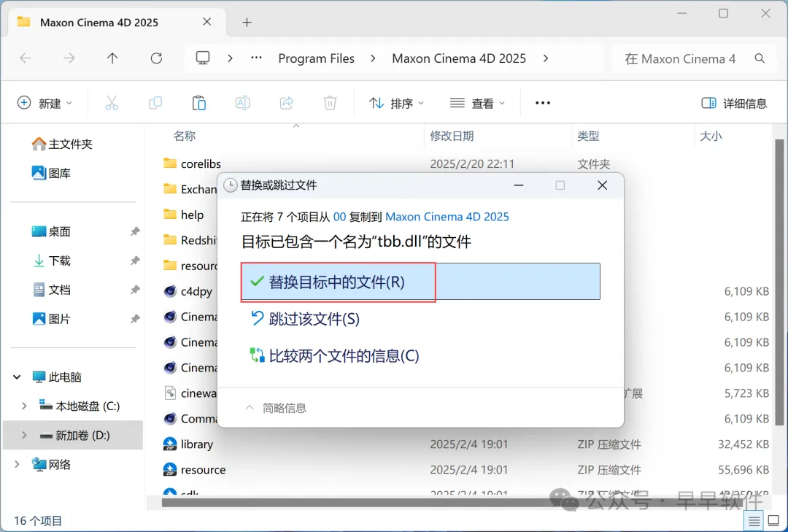The width and height of the screenshot is (788, 532).
Task: Open the three-dot See more menu
Action: pyautogui.click(x=543, y=103)
